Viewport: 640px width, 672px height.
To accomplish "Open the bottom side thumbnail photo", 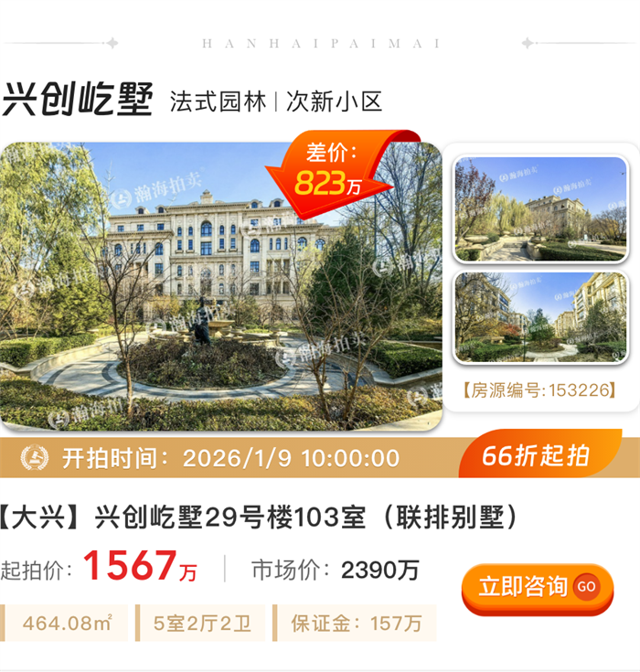I will (x=540, y=317).
